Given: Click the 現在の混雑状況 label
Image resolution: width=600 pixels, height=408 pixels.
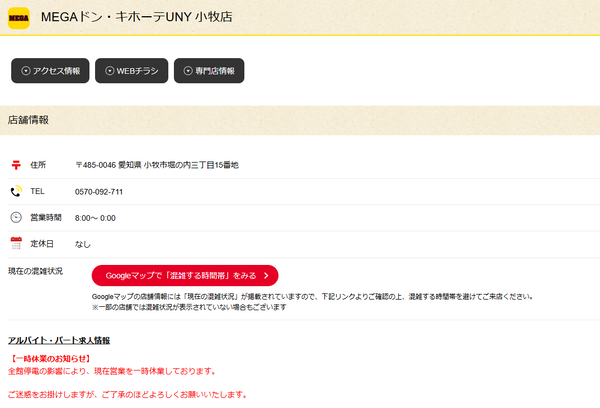Looking at the screenshot, I should coord(36,271).
